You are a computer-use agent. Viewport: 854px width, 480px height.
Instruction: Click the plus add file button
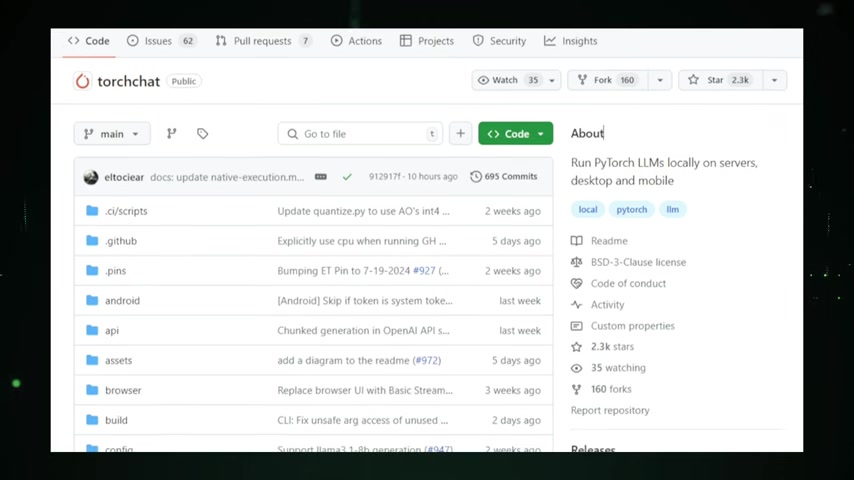(460, 133)
